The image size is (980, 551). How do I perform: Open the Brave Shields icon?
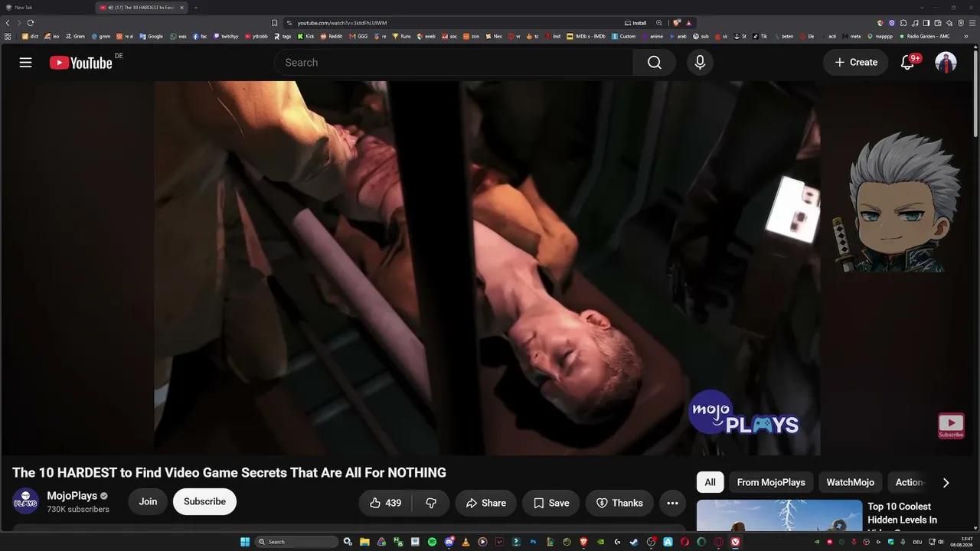click(x=677, y=23)
